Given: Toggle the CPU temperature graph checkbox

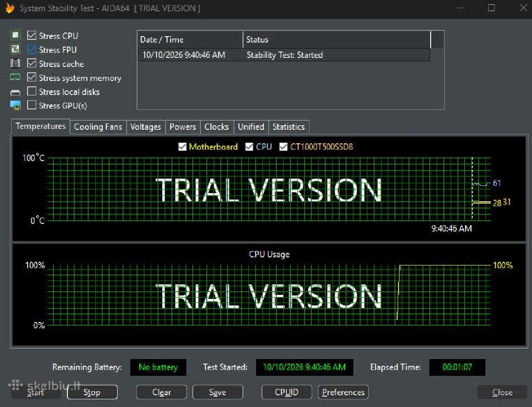Looking at the screenshot, I should (249, 147).
